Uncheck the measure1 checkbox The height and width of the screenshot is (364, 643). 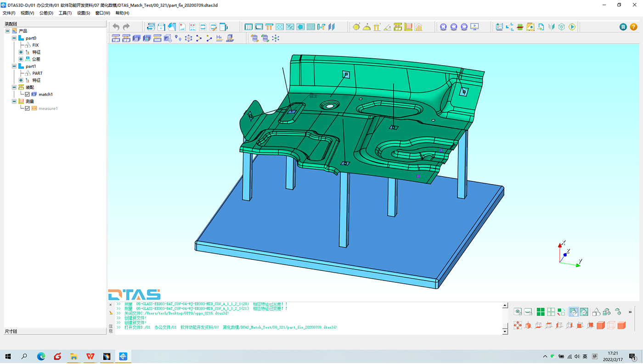(28, 109)
